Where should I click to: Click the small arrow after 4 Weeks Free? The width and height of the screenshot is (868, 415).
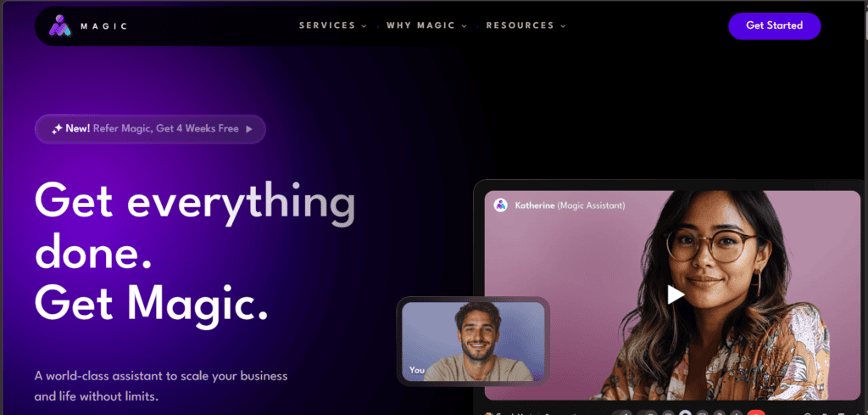point(249,129)
